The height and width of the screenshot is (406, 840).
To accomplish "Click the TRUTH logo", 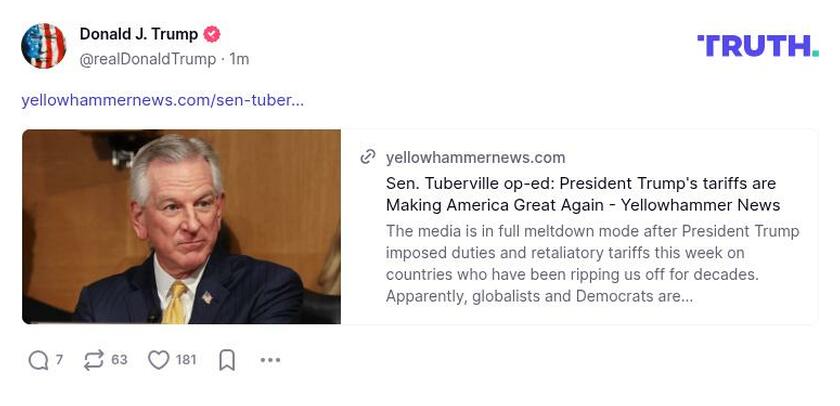I will [757, 46].
